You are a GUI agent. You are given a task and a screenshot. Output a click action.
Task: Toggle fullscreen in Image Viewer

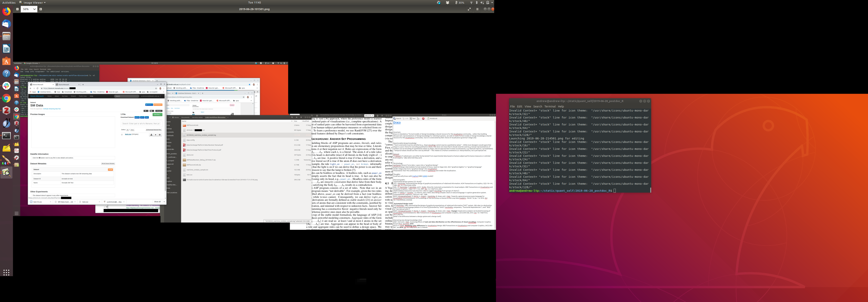tap(469, 9)
